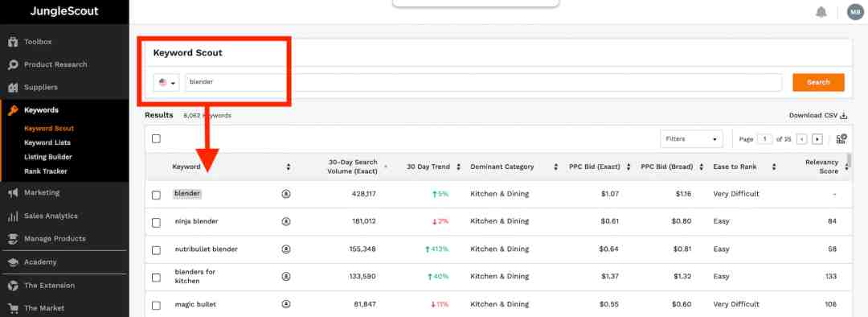Viewport: 868px width, 317px height.
Task: Open Product Research section
Action: (55, 64)
